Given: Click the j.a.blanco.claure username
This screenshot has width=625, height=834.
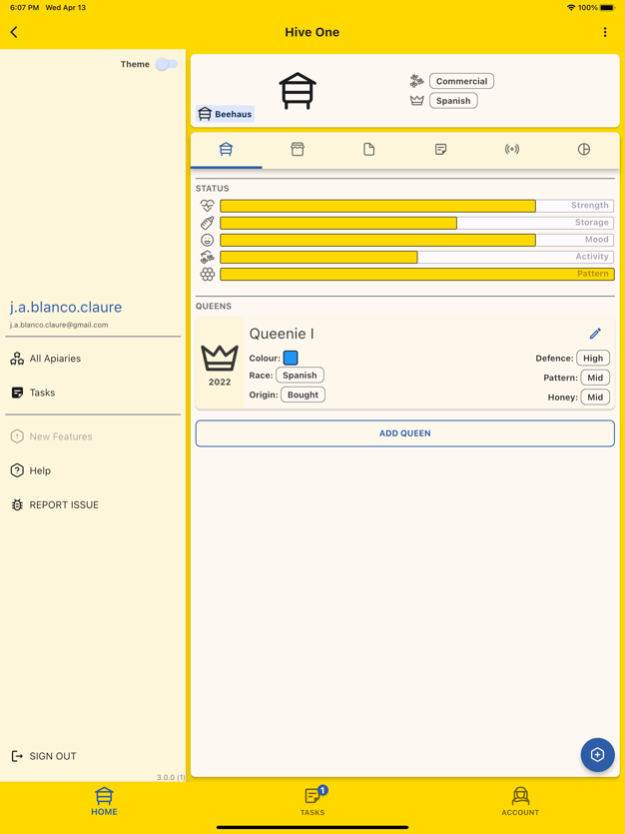Looking at the screenshot, I should [x=66, y=307].
